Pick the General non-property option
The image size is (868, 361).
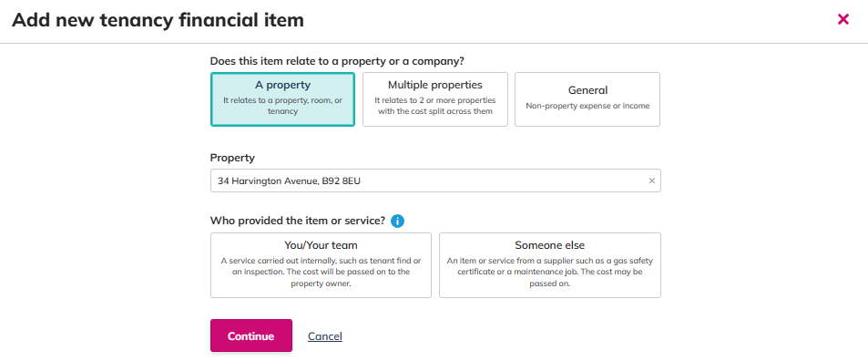click(587, 99)
